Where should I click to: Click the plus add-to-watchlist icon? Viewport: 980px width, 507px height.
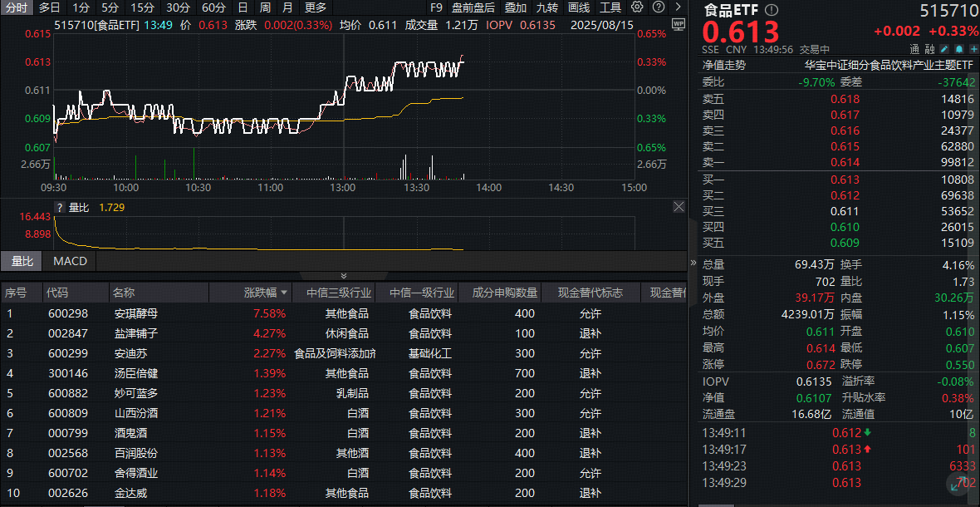point(973,48)
